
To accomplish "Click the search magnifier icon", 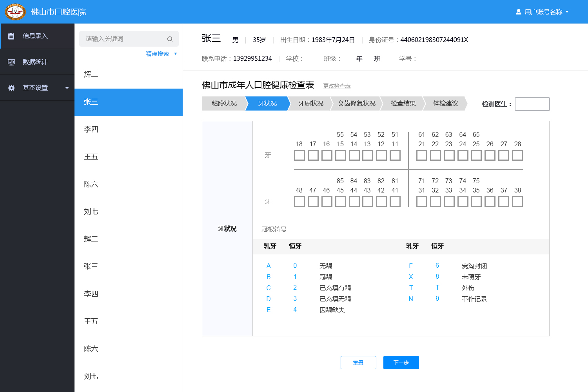I will [170, 39].
